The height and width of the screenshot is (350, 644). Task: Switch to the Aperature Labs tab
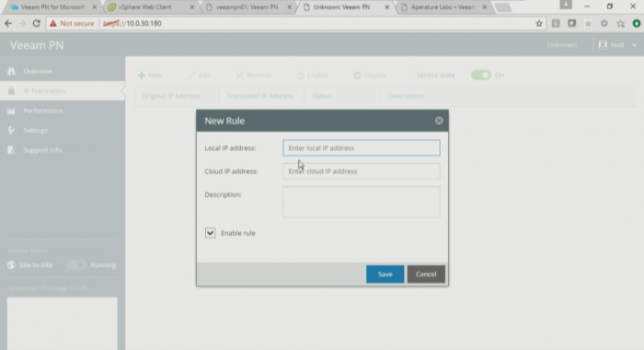443,7
